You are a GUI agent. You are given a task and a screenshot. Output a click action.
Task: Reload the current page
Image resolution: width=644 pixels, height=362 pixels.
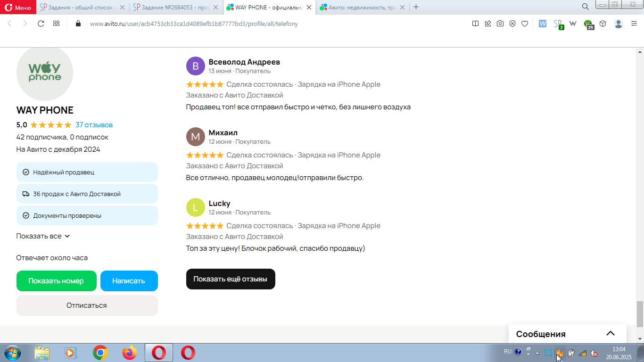(41, 24)
